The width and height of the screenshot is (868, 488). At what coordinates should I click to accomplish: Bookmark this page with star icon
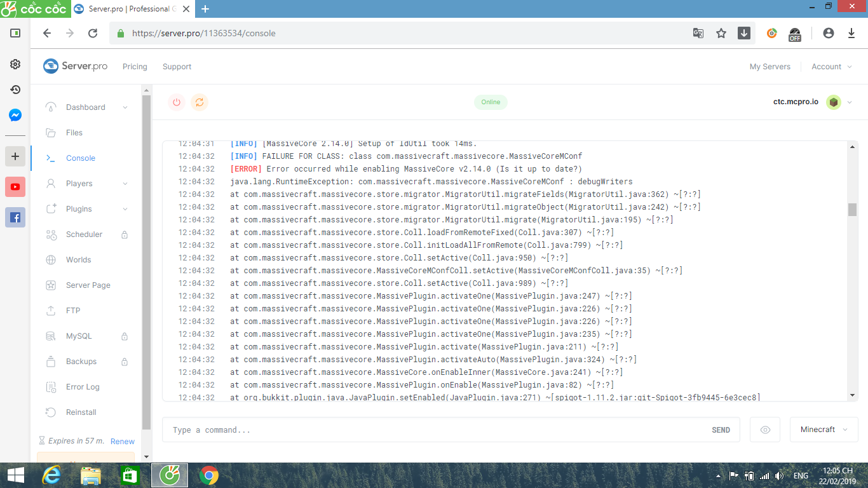(x=721, y=33)
